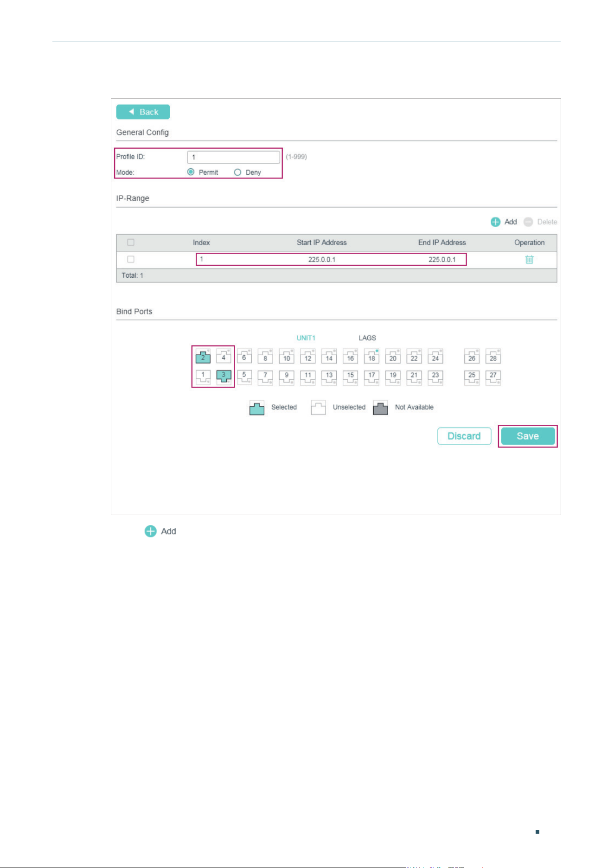Screen dimensions: 614x868
Task: Deselect port 3 in Bind Ports
Action: [x=224, y=377]
